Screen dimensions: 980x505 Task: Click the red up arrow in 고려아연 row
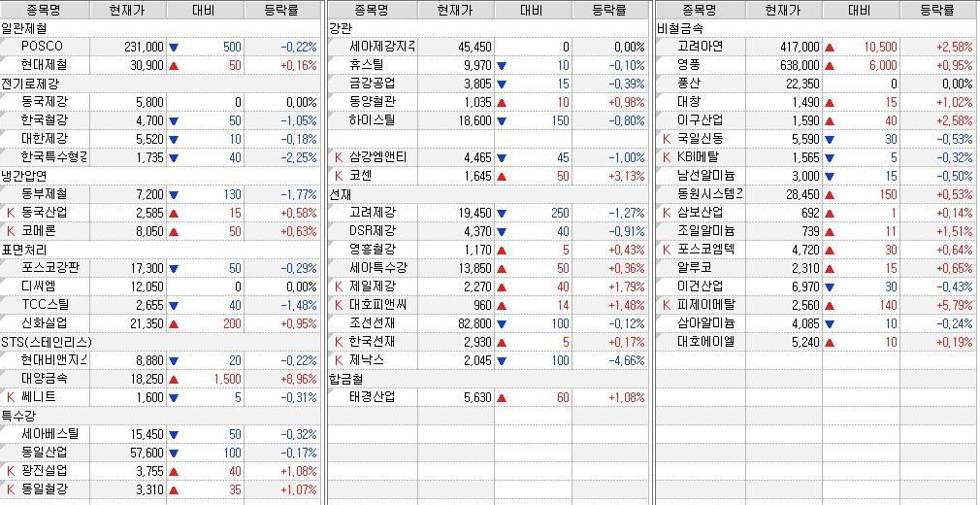[830, 47]
